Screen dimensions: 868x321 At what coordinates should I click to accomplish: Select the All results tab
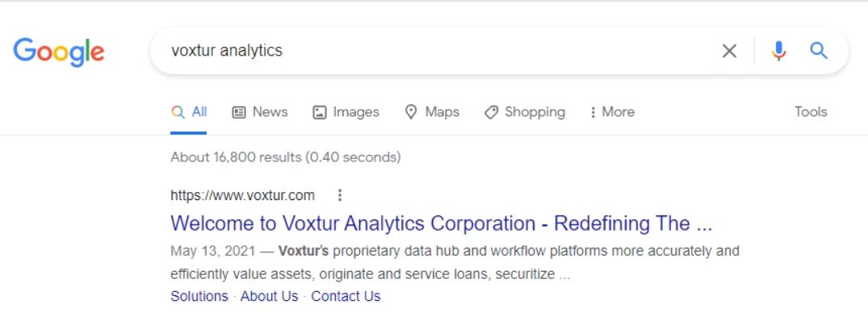[189, 112]
